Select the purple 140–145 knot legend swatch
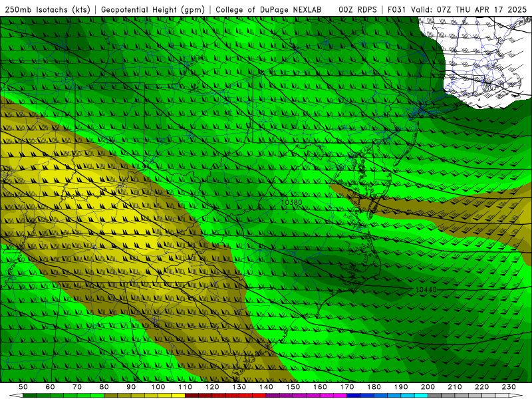532x399 pixels. tap(273, 395)
